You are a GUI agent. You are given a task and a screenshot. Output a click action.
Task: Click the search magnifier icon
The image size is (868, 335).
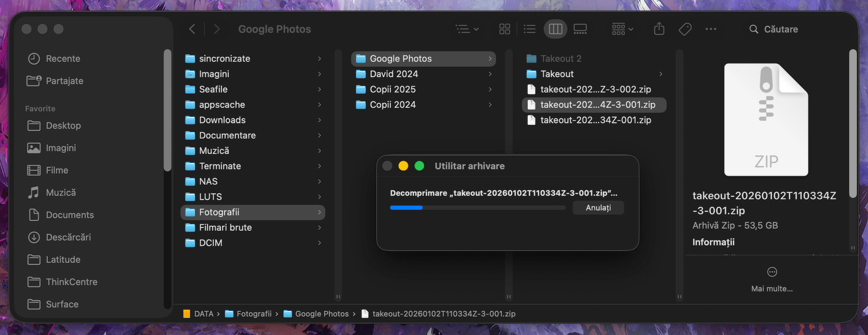[754, 29]
